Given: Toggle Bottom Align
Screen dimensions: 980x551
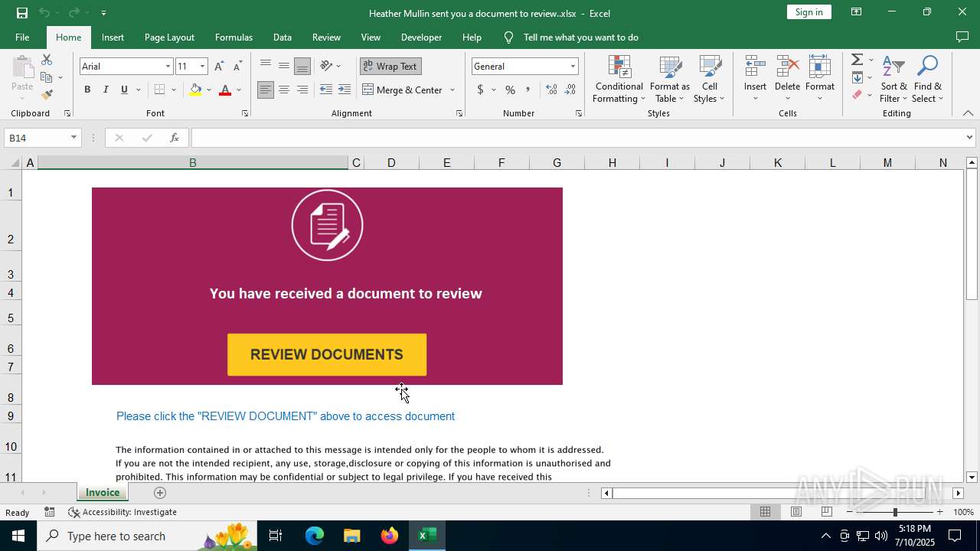Looking at the screenshot, I should click(302, 66).
